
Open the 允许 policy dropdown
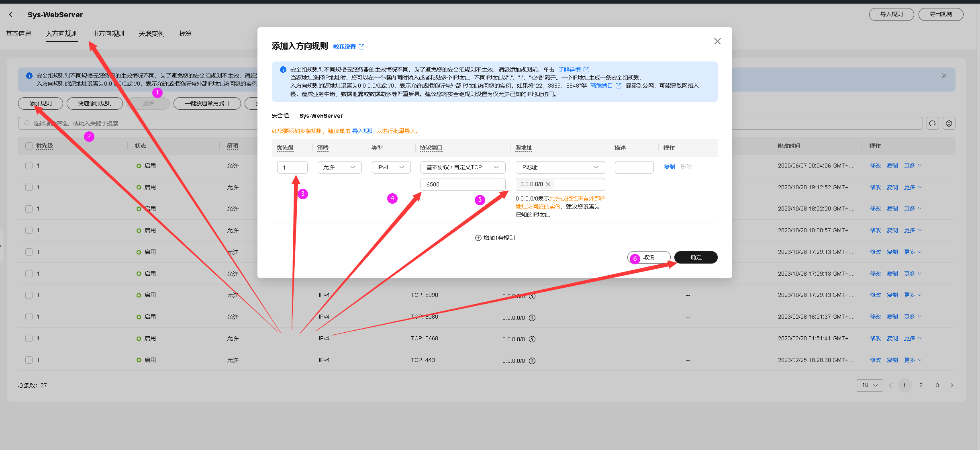(x=339, y=167)
